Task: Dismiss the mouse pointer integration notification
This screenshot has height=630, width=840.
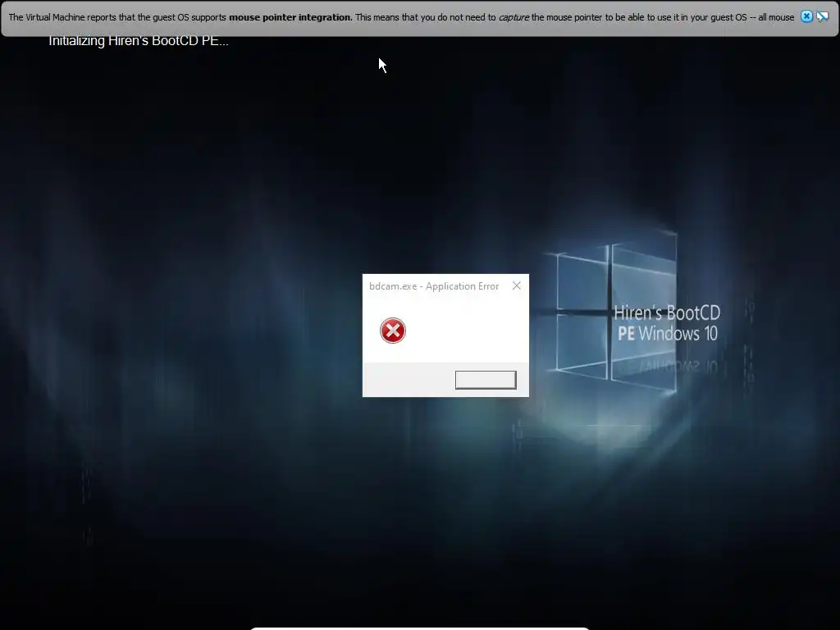Action: 806,16
